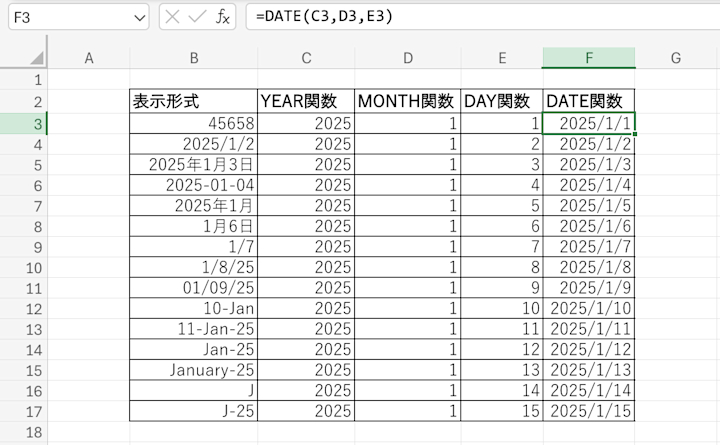Select row 2 header
Viewport: 720px width, 445px height.
[x=23, y=101]
